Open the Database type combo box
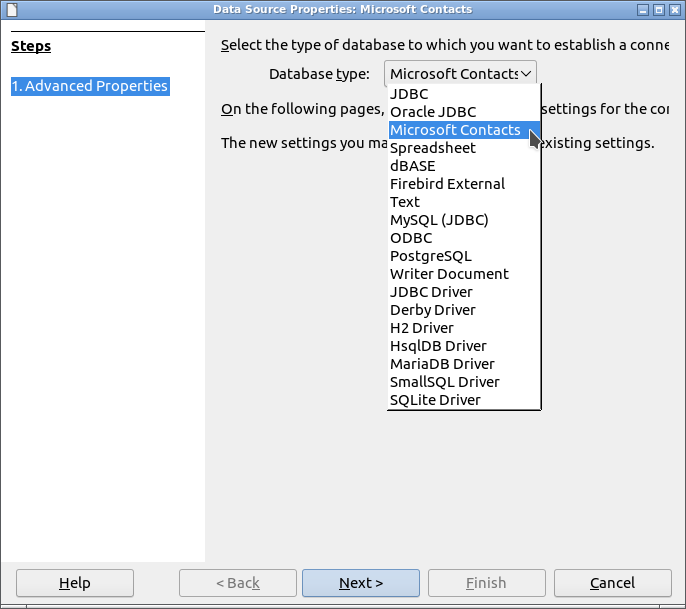The width and height of the screenshot is (686, 609). tap(460, 74)
